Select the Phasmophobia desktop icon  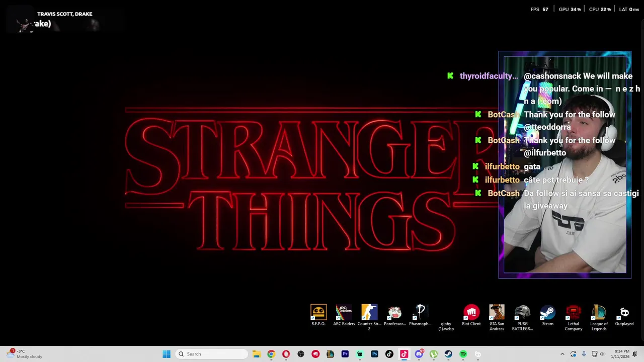tap(421, 315)
